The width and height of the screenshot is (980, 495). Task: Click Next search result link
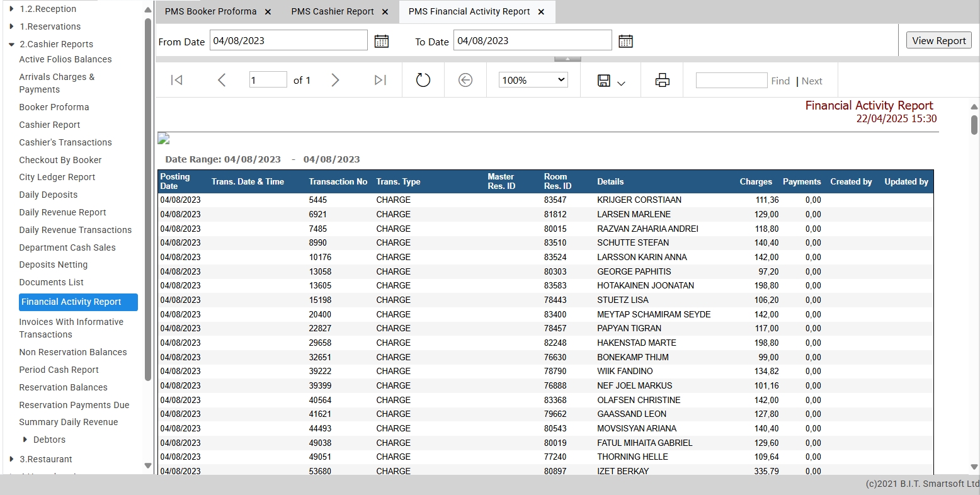tap(812, 81)
